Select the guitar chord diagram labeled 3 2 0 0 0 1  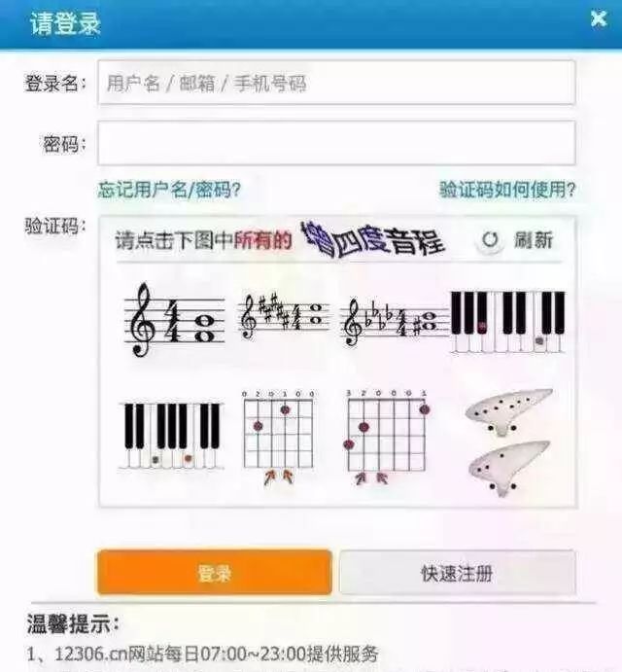pos(387,438)
